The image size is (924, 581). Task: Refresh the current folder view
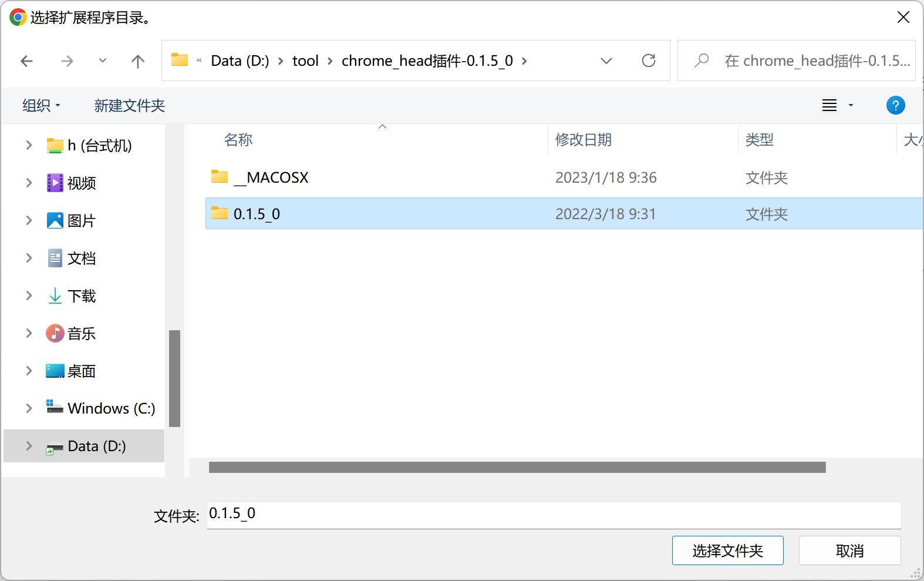click(x=649, y=61)
